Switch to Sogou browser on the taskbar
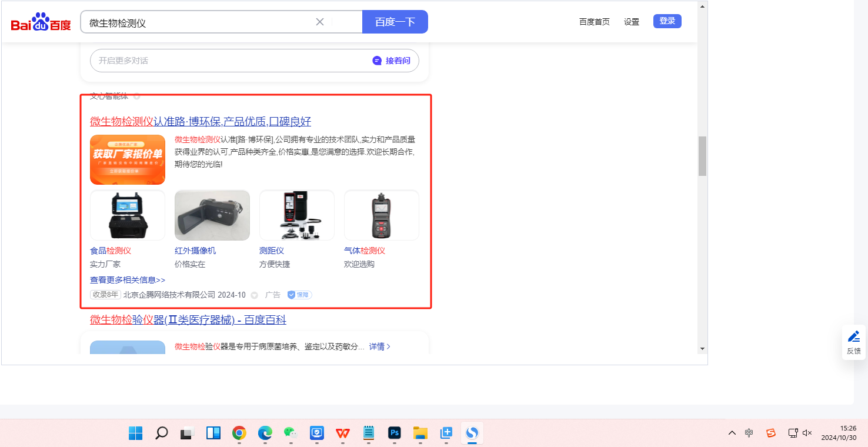Screen dimensions: 868x447 472,433
